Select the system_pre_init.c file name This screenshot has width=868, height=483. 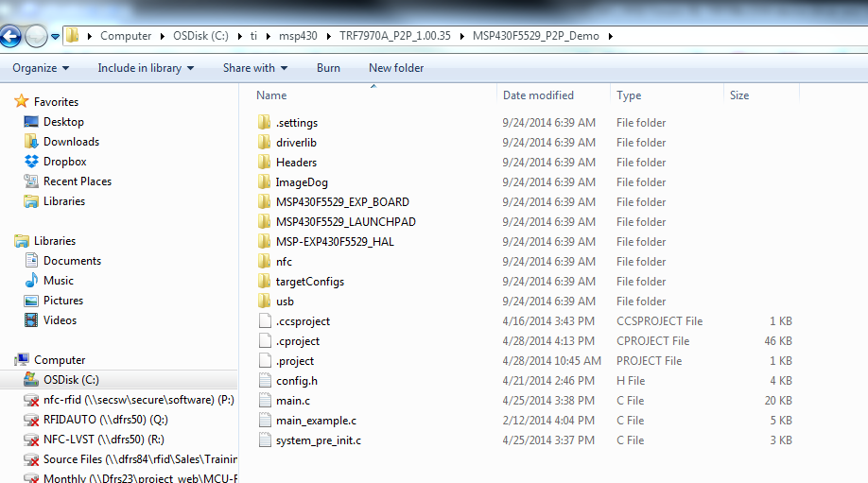[x=319, y=440]
